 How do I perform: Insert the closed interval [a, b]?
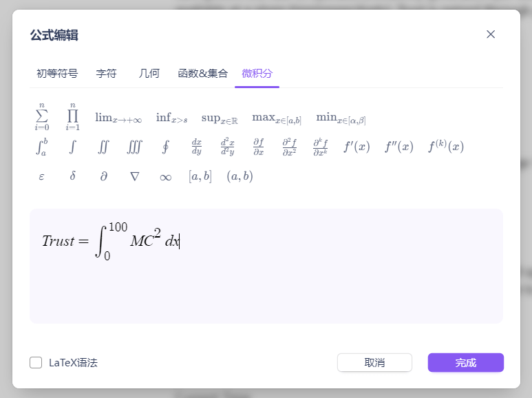click(200, 176)
